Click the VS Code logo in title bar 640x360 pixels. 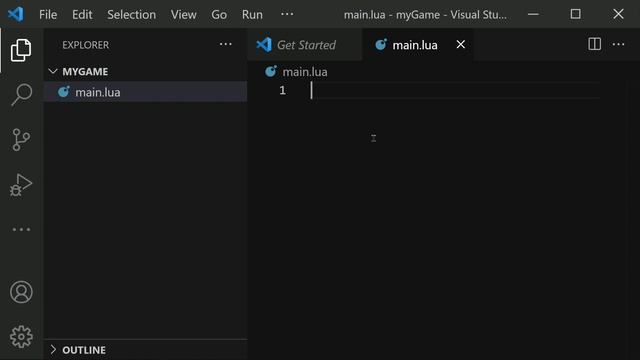[x=16, y=14]
